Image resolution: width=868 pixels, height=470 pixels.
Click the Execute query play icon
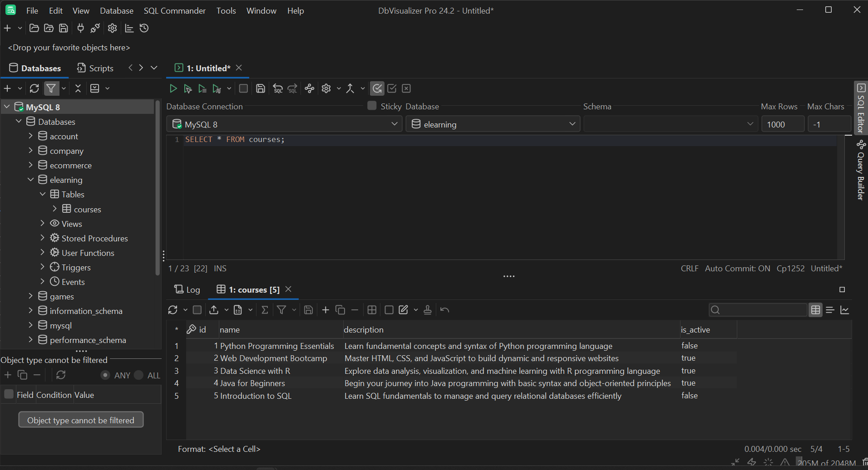pyautogui.click(x=173, y=88)
